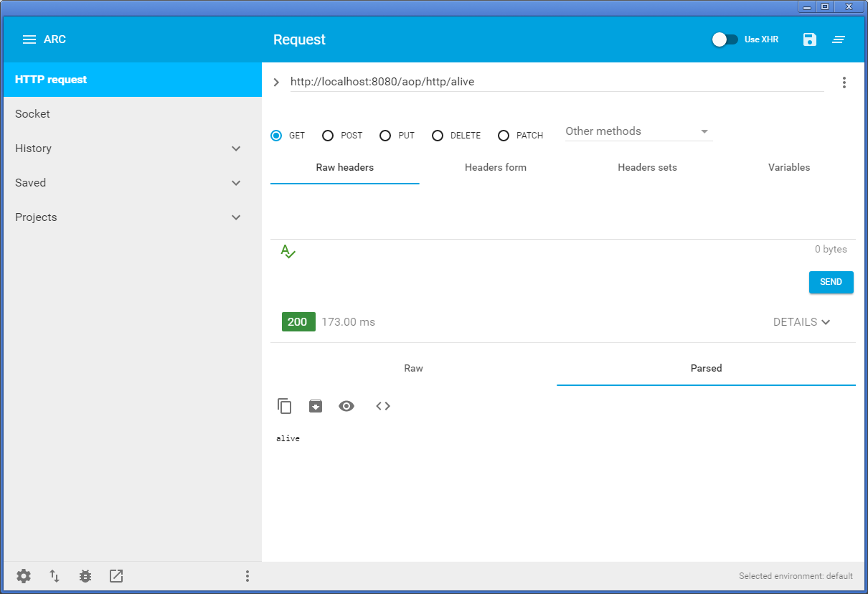The height and width of the screenshot is (594, 868).
Task: Open the Socket item in sidebar
Action: [33, 114]
